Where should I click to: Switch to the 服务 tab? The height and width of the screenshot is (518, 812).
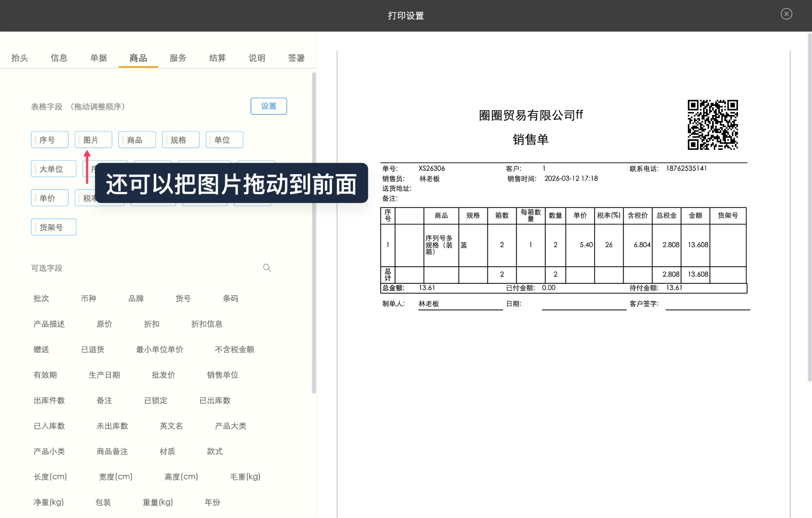(x=177, y=58)
